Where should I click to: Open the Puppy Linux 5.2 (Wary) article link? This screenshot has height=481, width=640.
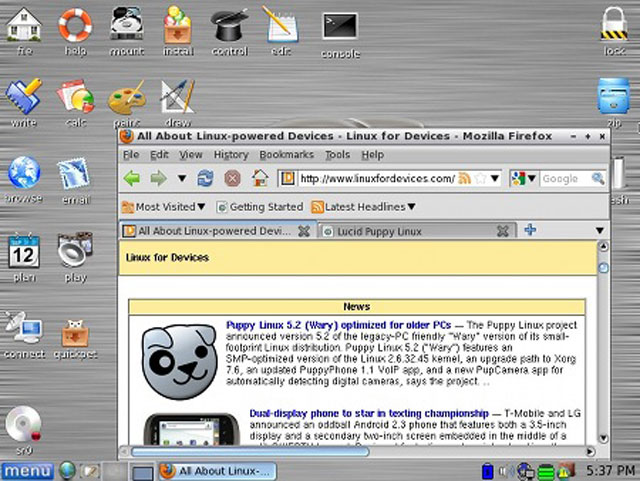click(x=338, y=325)
